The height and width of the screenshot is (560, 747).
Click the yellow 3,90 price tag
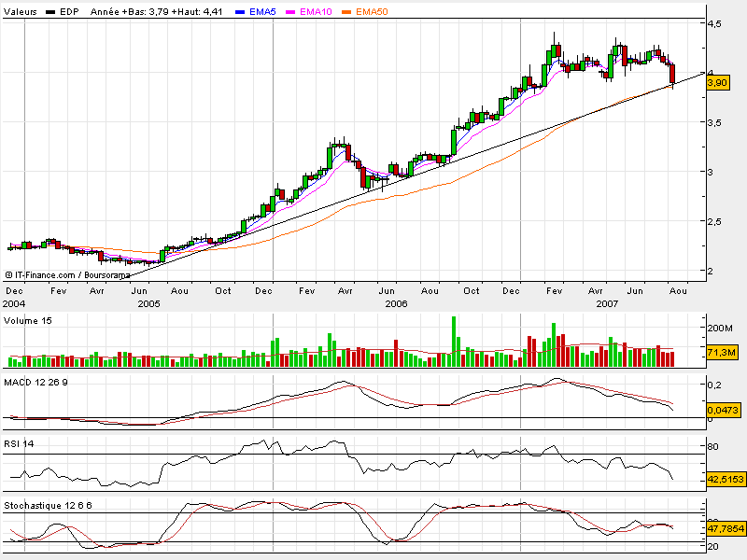[717, 83]
